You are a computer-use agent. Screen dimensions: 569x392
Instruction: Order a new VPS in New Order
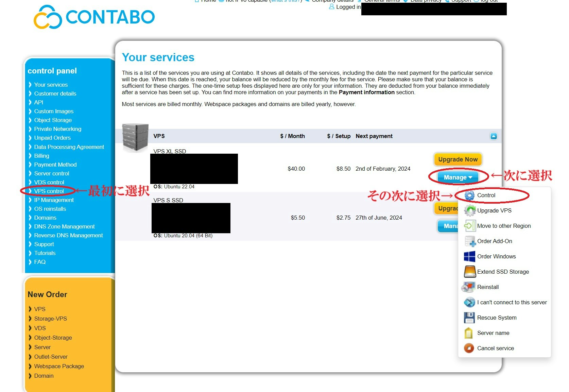39,309
